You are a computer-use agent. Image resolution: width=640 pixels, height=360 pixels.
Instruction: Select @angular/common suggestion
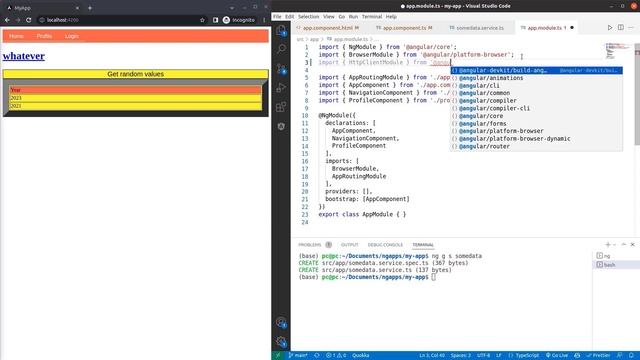(536, 93)
